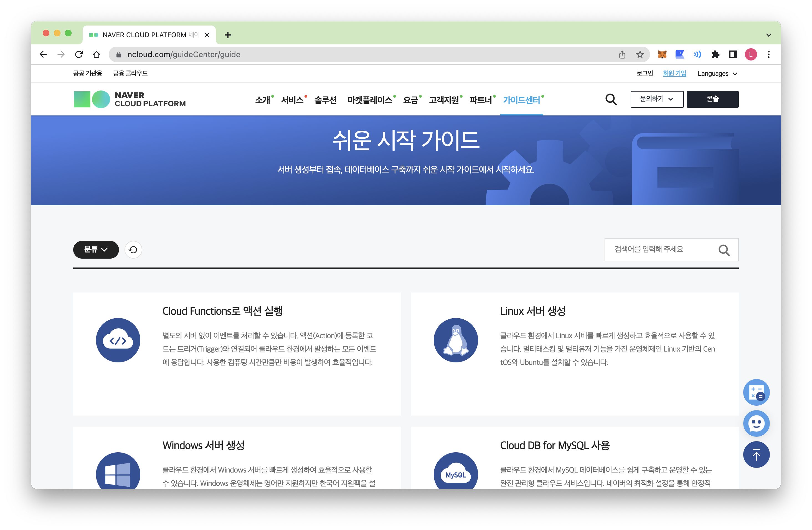Click the reset filter circular arrow icon
Image resolution: width=812 pixels, height=530 pixels.
tap(133, 250)
